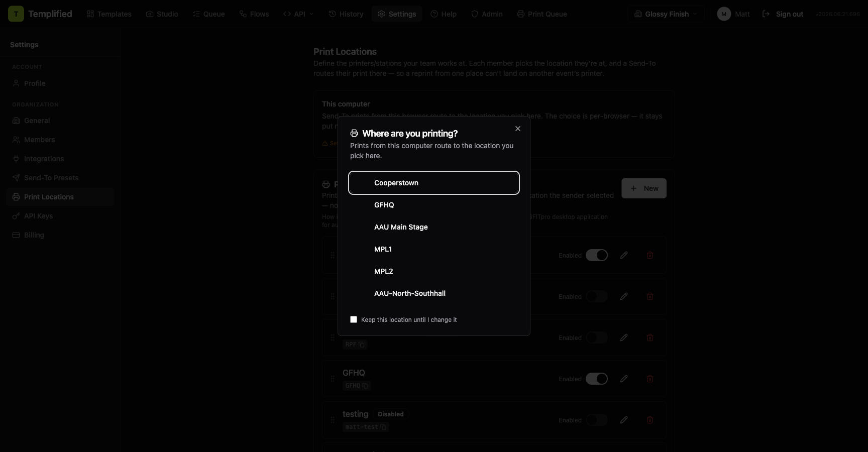
Task: Close the Where are you printing dialog
Action: click(518, 129)
